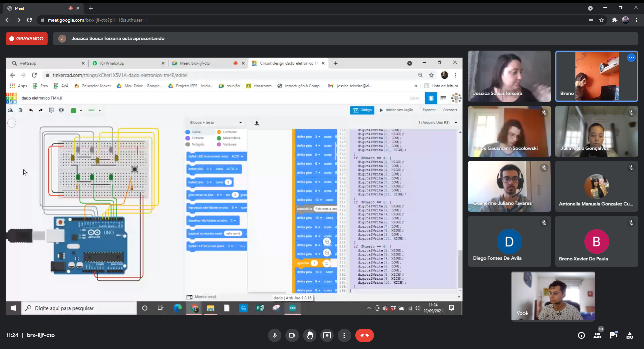
Task: Open the meeting details info icon
Action: coord(581,335)
